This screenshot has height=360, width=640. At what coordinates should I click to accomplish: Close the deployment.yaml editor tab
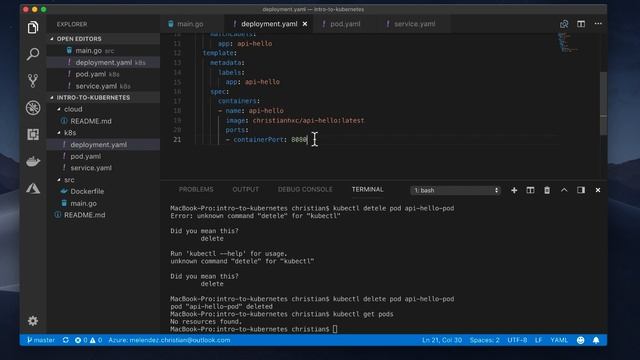tap(305, 24)
